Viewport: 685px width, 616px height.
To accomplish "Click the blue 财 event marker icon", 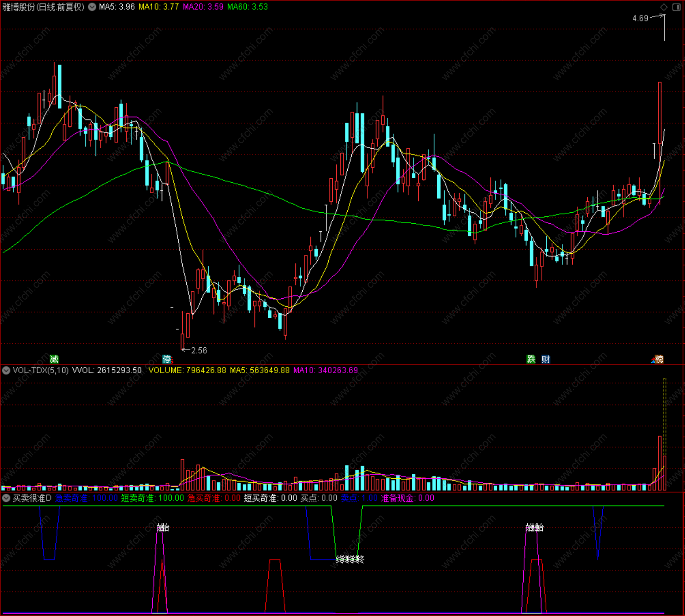I will [546, 359].
